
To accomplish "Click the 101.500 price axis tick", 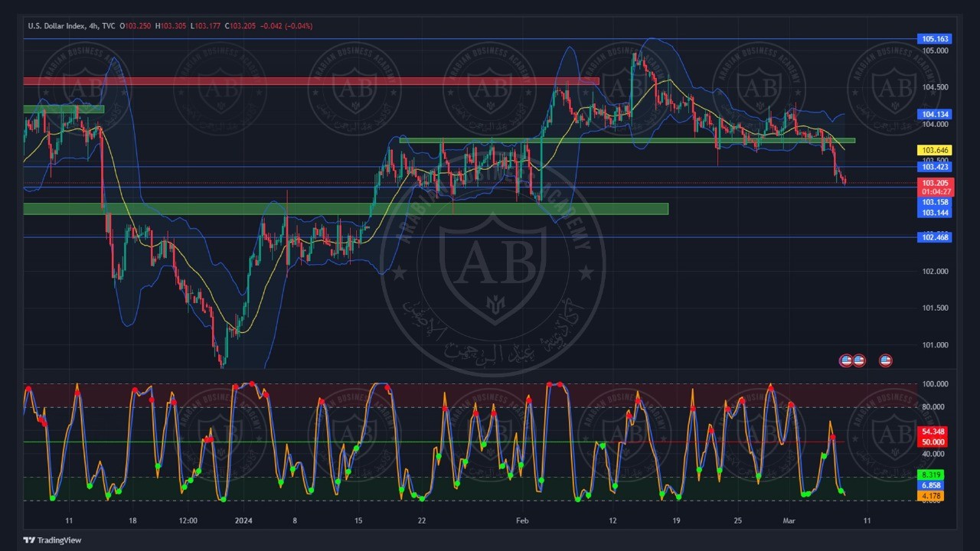I will (936, 308).
